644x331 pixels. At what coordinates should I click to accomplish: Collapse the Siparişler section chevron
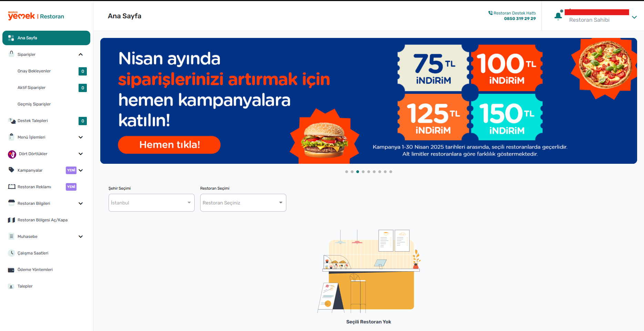click(x=81, y=54)
